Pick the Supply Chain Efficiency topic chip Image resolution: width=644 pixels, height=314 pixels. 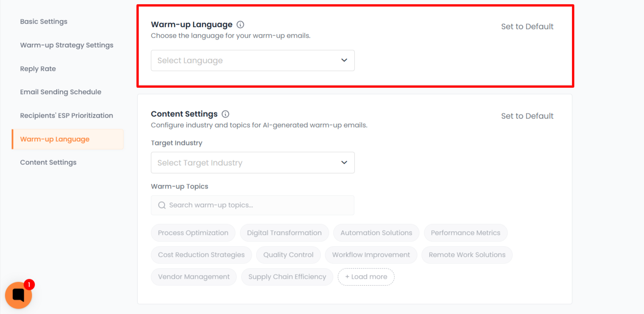tap(287, 277)
